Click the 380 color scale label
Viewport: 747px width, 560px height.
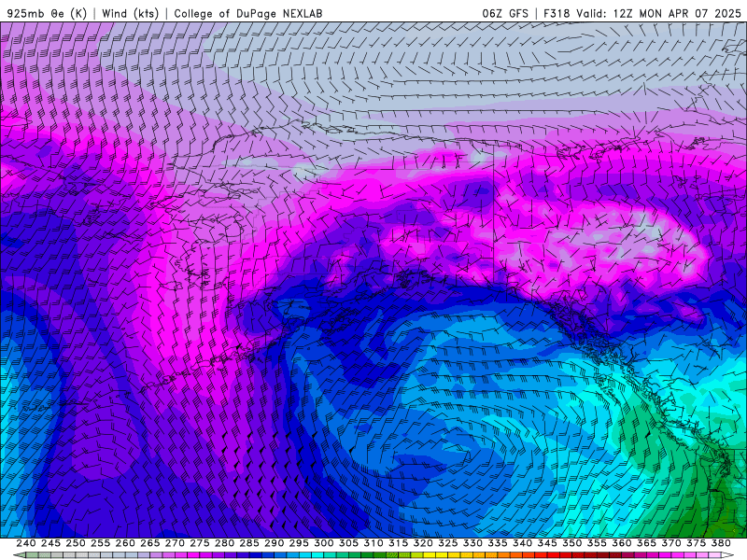(720, 543)
